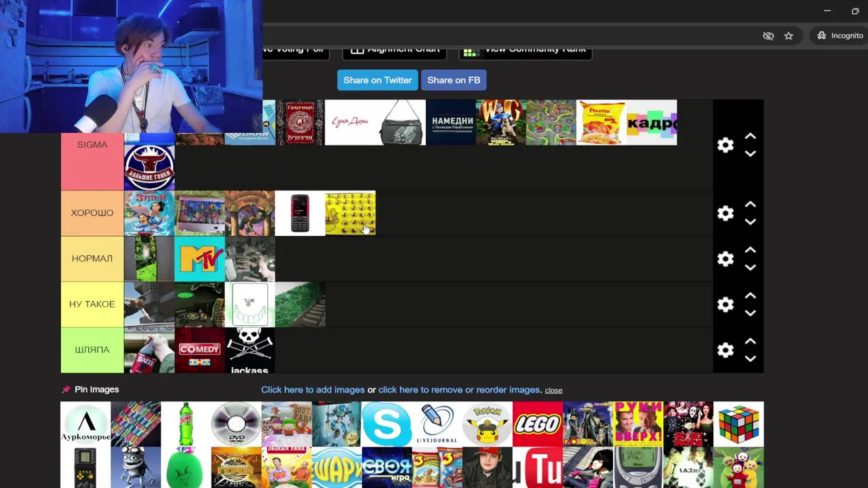868x488 pixels.
Task: Pick the Tetris handheld console image
Action: (x=85, y=468)
